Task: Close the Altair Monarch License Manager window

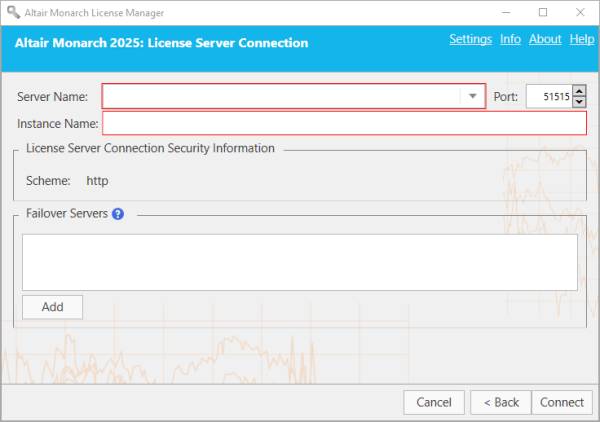Action: tap(580, 13)
